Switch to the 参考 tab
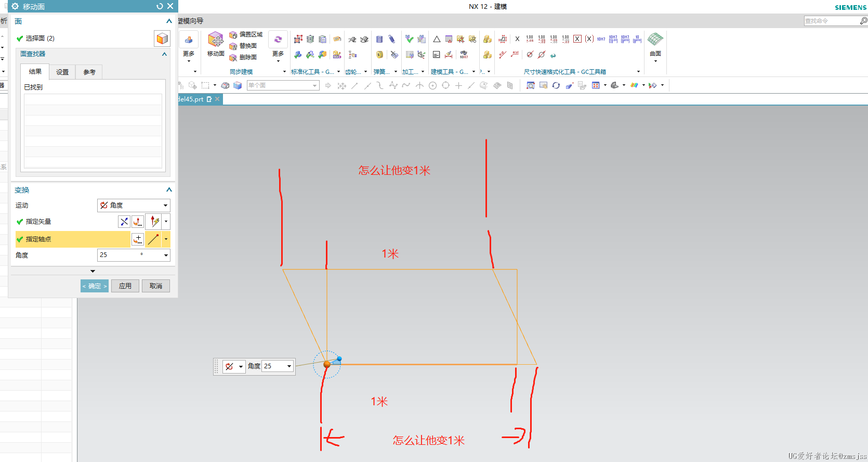The width and height of the screenshot is (868, 462). click(x=89, y=72)
